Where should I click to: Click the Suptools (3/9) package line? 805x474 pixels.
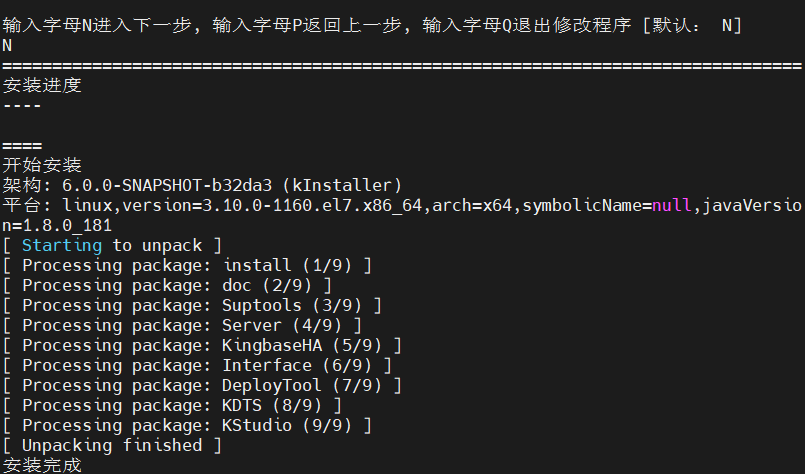192,305
